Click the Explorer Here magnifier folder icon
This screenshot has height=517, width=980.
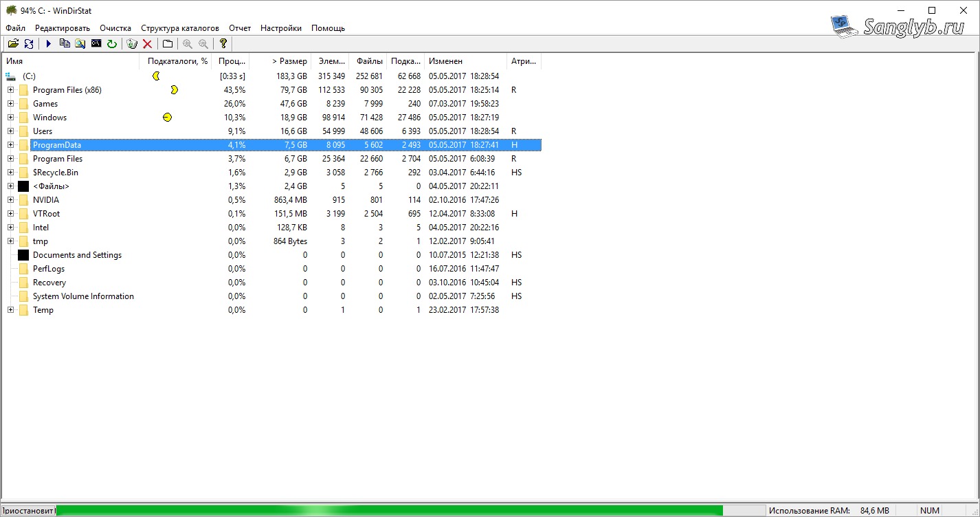point(80,43)
